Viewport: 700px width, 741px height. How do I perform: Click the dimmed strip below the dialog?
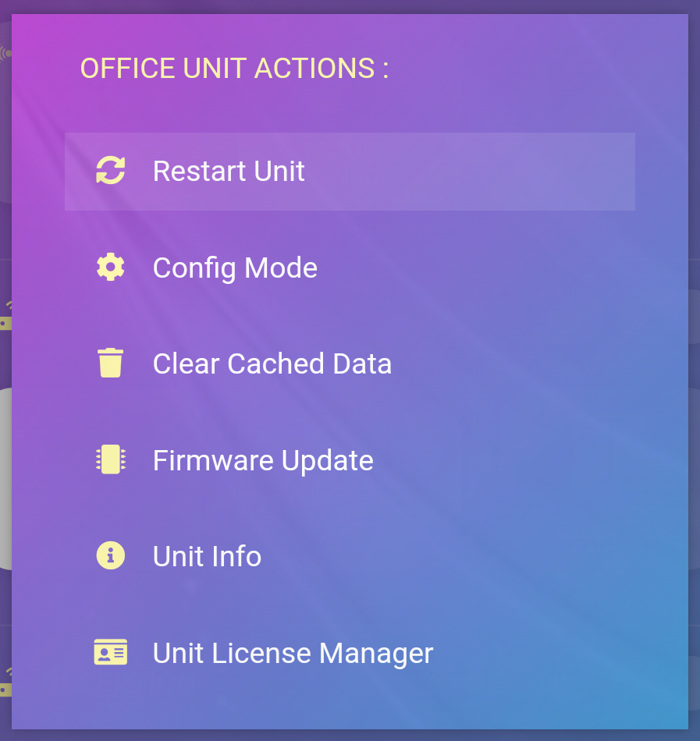(351, 735)
